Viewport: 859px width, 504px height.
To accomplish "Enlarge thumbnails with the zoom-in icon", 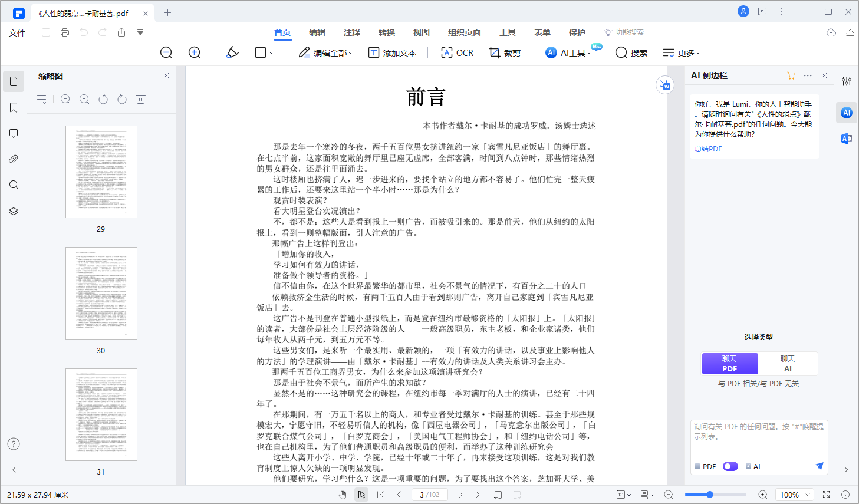I will [x=65, y=99].
